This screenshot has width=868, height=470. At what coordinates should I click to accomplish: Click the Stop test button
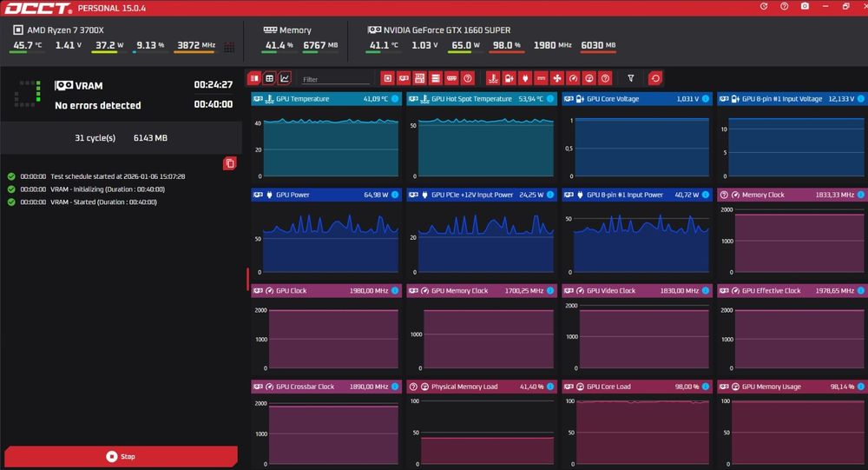121,456
